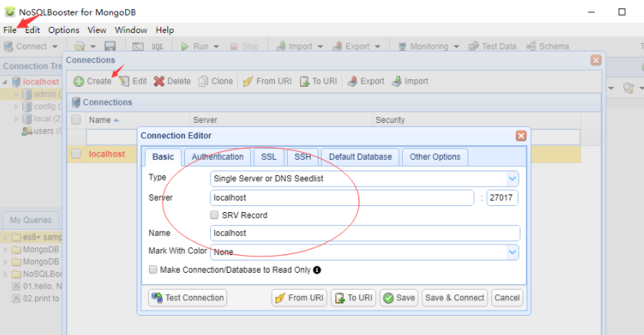Image resolution: width=644 pixels, height=335 pixels.
Task: Click Import in Connections dialog toolbar
Action: coord(410,81)
